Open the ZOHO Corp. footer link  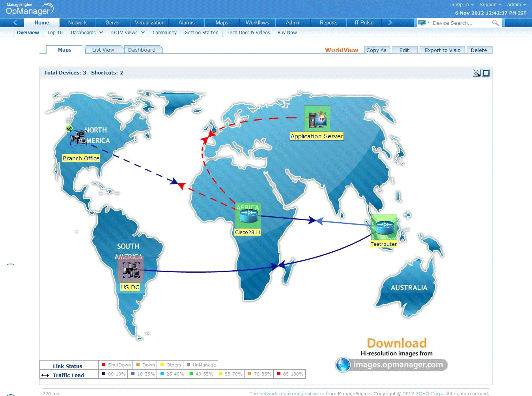tap(430, 394)
